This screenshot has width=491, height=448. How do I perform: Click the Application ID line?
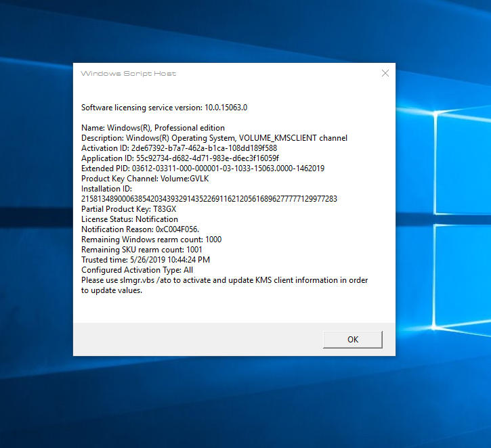pos(180,158)
